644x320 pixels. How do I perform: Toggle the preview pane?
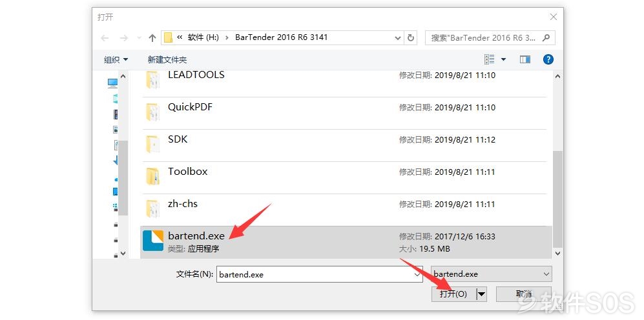(x=525, y=59)
